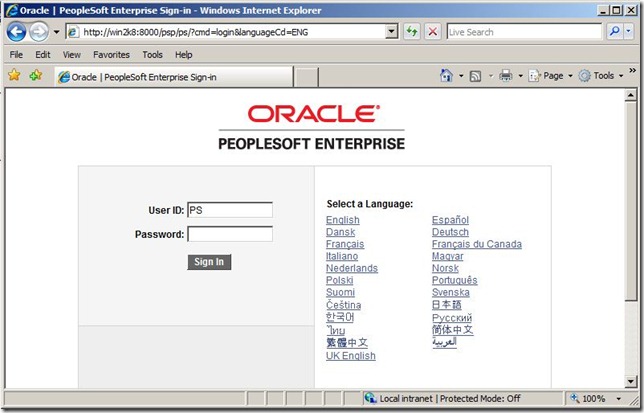644x413 pixels.
Task: Select the Traditional Chinese 繁體中文 link
Action: 347,342
